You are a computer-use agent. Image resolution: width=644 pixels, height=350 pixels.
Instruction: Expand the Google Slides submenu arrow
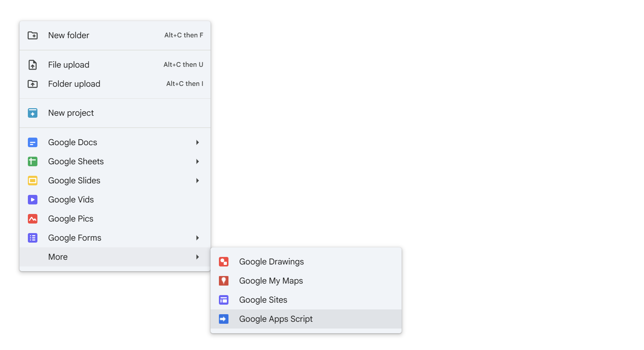coord(197,181)
